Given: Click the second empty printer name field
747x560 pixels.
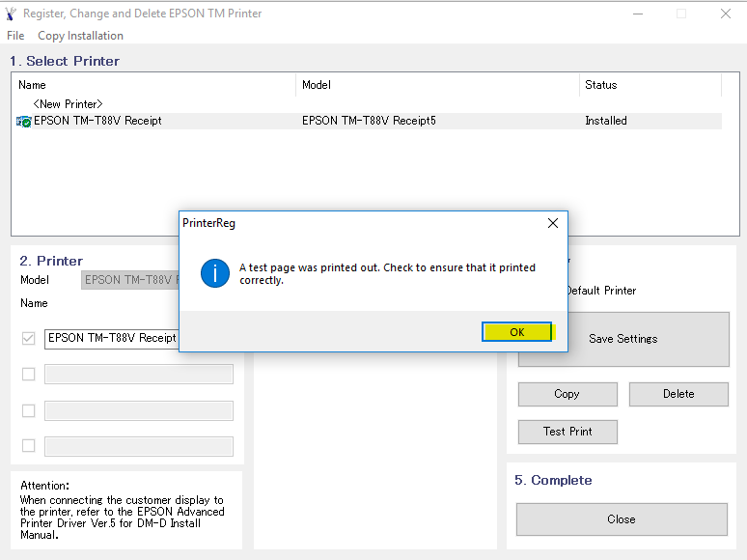Looking at the screenshot, I should pos(139,374).
